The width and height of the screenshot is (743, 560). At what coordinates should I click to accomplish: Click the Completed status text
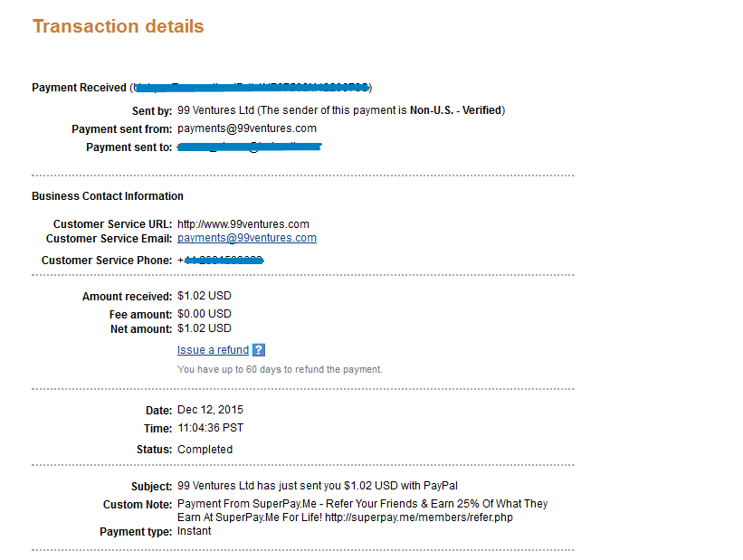[205, 449]
